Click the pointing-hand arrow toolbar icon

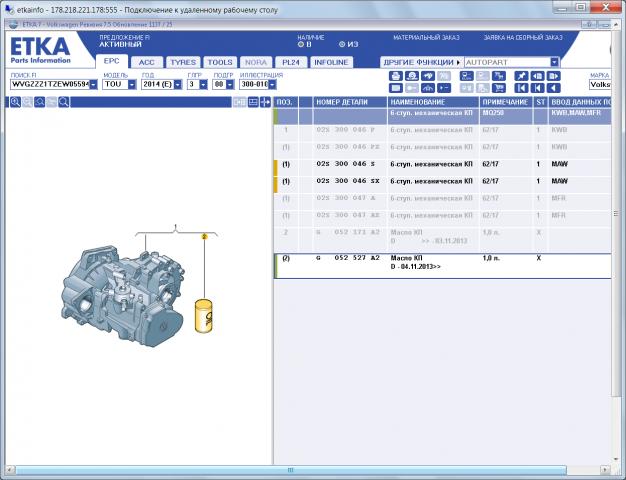pos(428,76)
